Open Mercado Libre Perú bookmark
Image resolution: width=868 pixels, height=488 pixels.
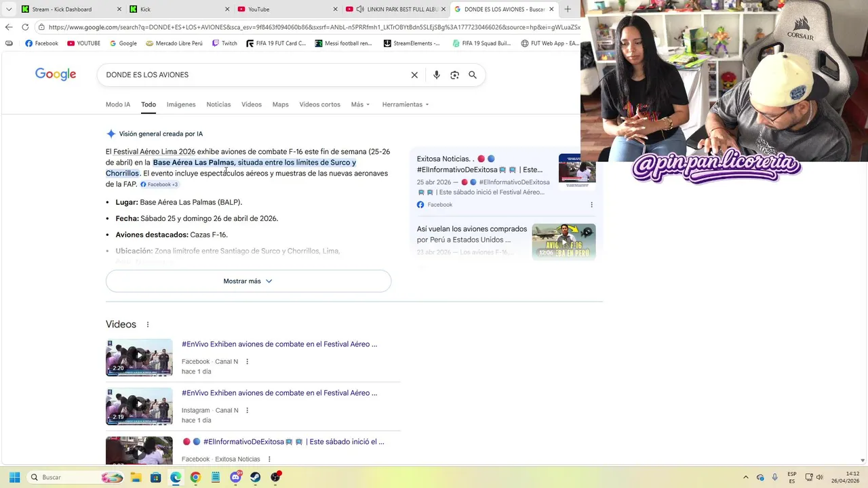174,43
